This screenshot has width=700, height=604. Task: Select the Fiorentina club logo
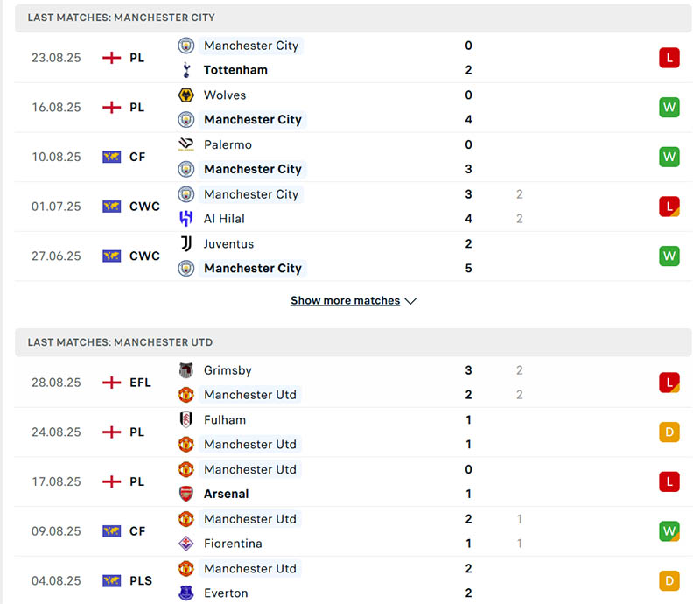(x=186, y=544)
